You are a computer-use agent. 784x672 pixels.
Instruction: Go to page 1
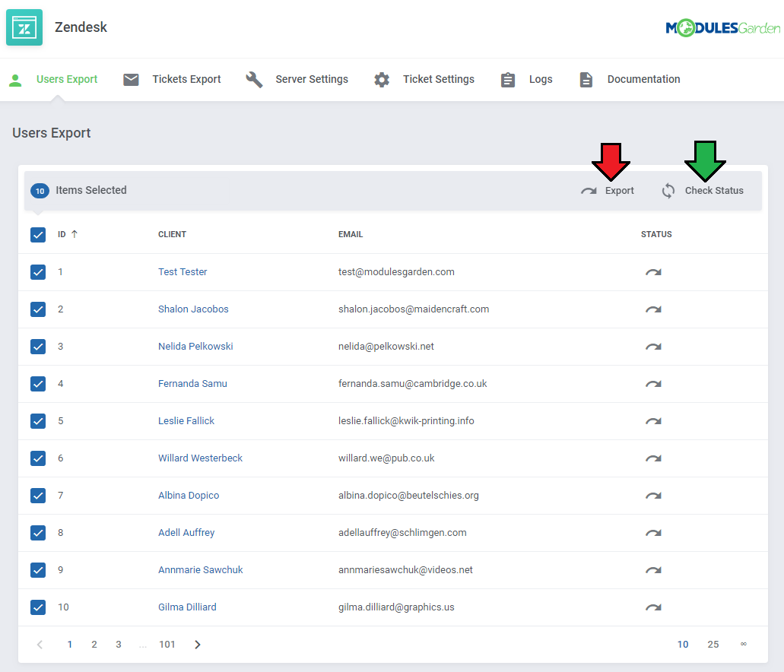[x=69, y=645]
